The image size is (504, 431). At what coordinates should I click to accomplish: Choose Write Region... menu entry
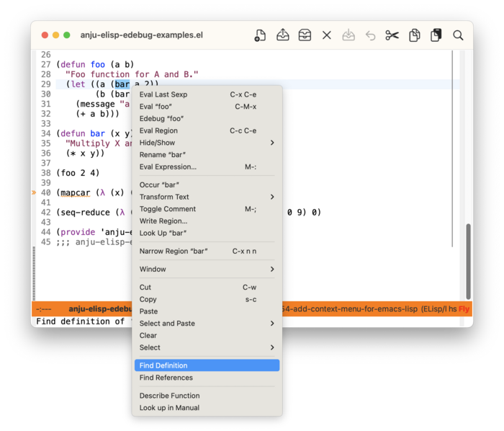pos(207,221)
